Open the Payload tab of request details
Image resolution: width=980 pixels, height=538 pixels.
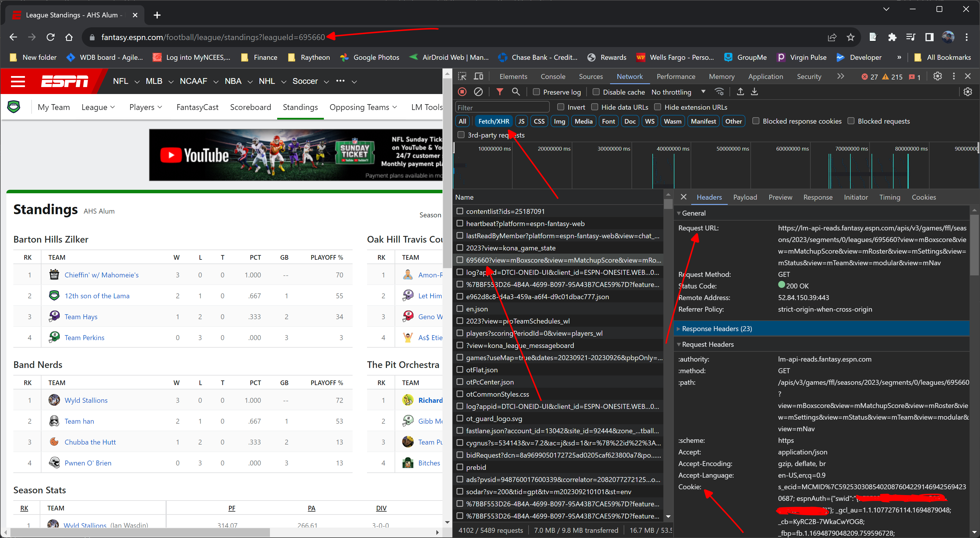[x=745, y=197]
